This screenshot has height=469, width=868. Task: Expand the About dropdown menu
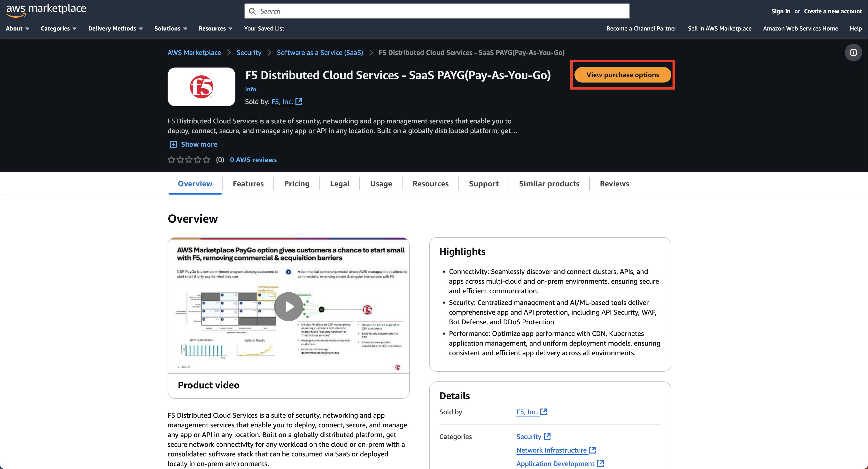pyautogui.click(x=17, y=28)
